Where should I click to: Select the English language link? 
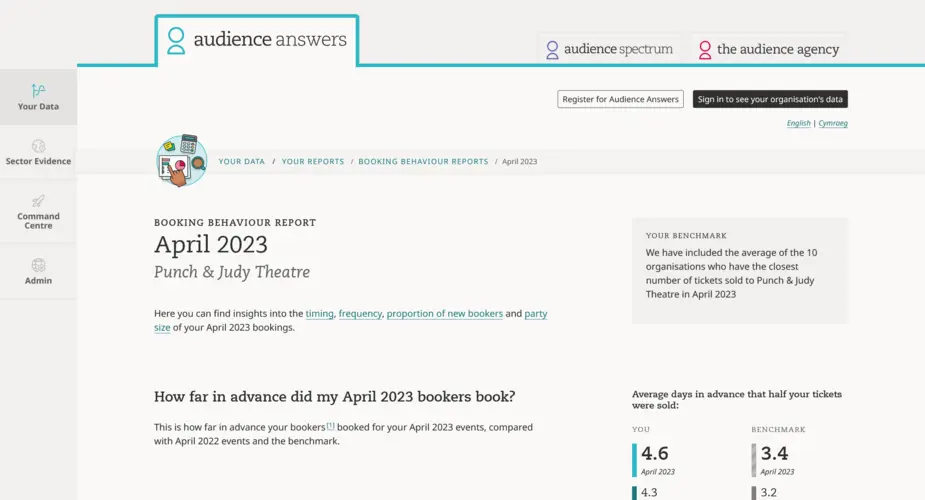(x=798, y=123)
